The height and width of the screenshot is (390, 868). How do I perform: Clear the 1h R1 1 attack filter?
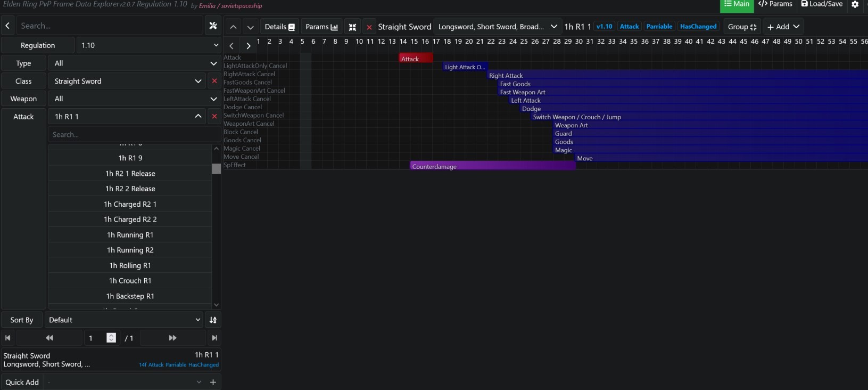pos(214,116)
